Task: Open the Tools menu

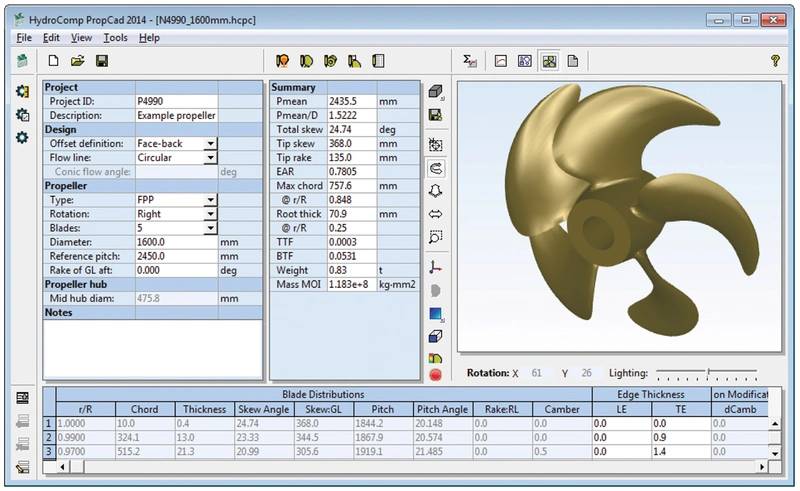Action: tap(115, 38)
